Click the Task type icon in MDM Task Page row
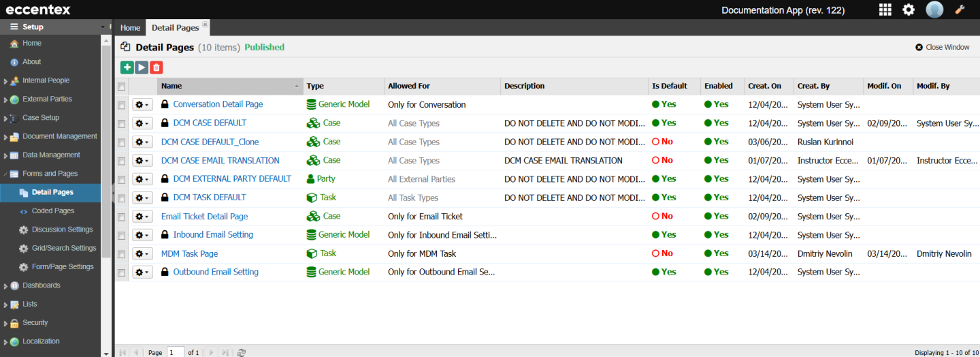 pyautogui.click(x=312, y=253)
